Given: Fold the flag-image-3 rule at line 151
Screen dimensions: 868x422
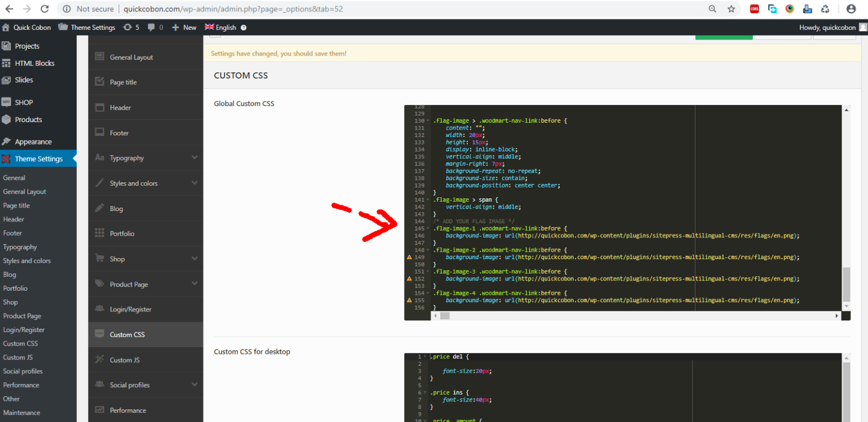Looking at the screenshot, I should (428, 272).
